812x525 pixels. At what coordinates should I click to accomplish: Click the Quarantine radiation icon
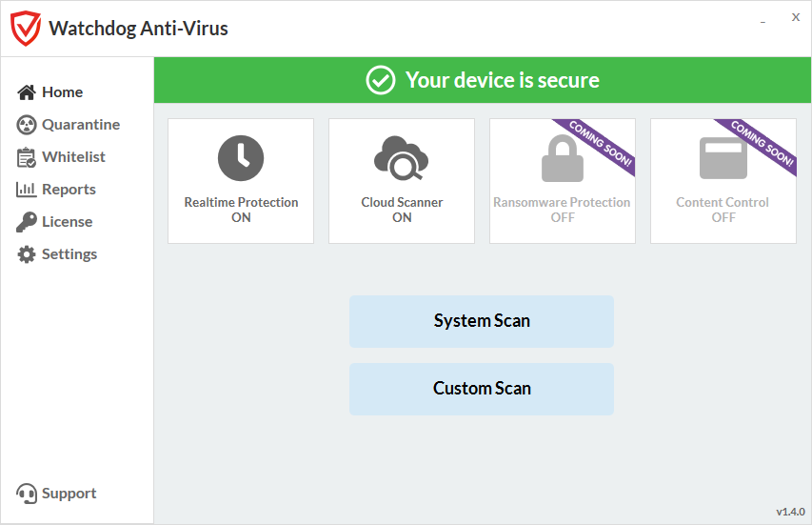pos(27,125)
